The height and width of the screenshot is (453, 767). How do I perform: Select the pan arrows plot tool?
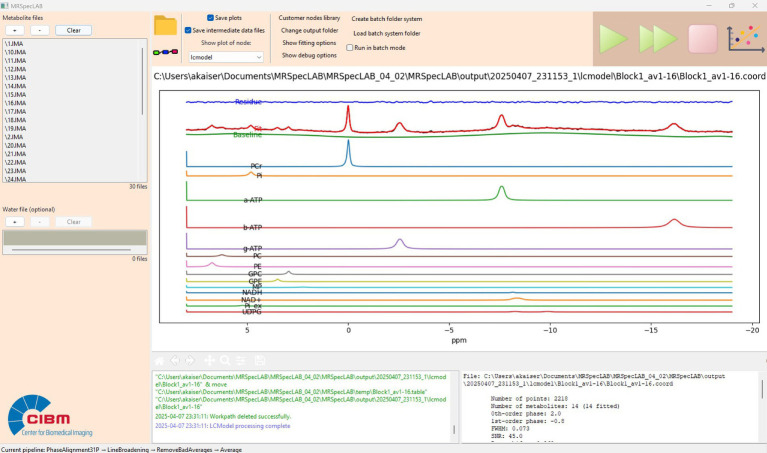click(x=209, y=361)
